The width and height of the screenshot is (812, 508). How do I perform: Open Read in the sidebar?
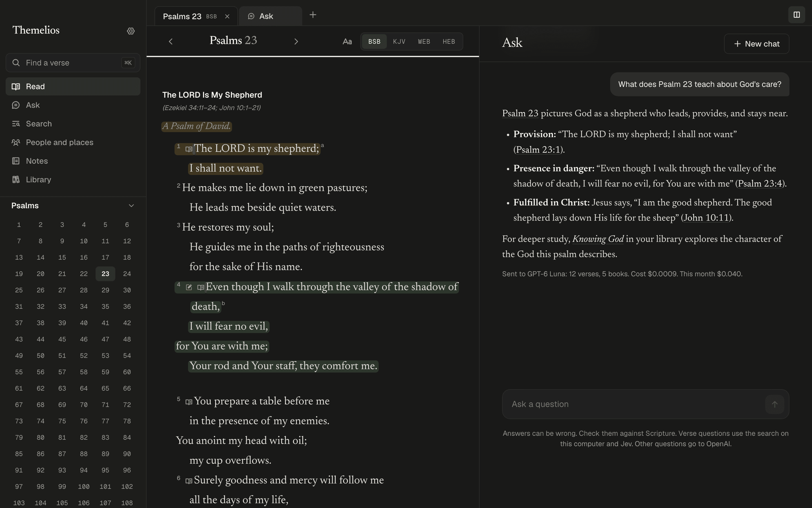73,86
